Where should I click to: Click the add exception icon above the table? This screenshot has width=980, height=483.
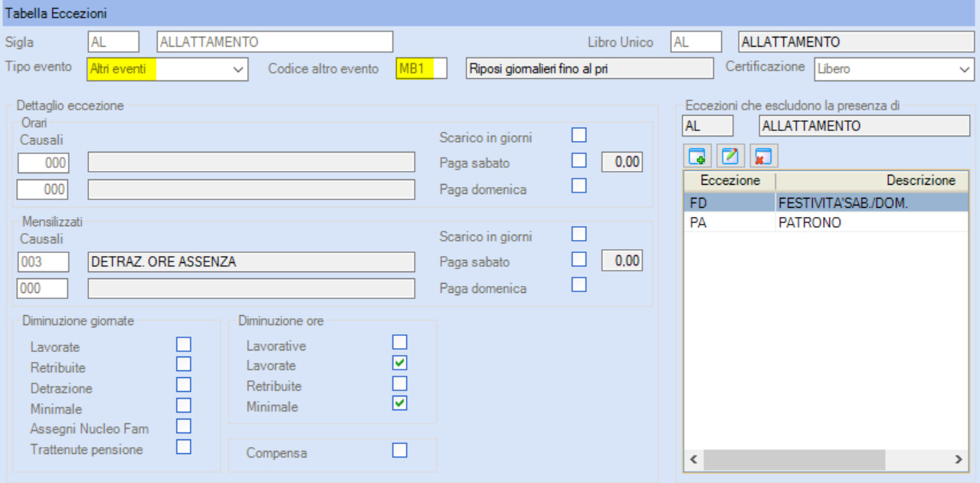pos(696,156)
